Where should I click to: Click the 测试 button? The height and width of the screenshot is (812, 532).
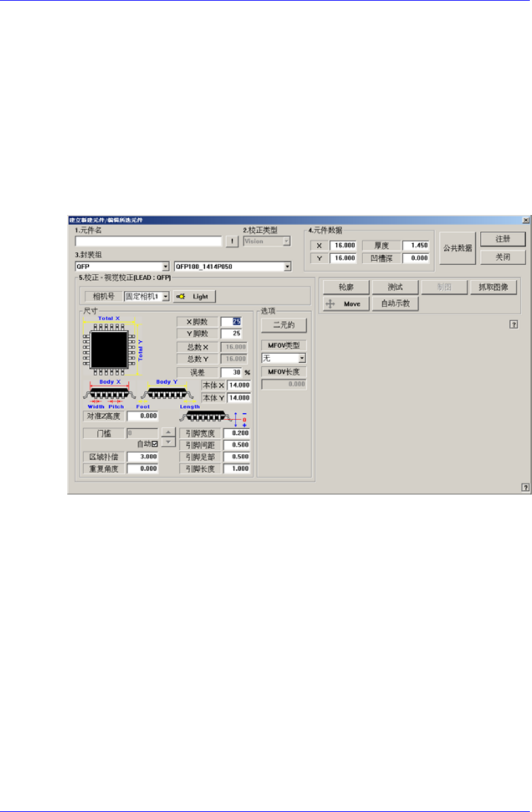tap(396, 287)
